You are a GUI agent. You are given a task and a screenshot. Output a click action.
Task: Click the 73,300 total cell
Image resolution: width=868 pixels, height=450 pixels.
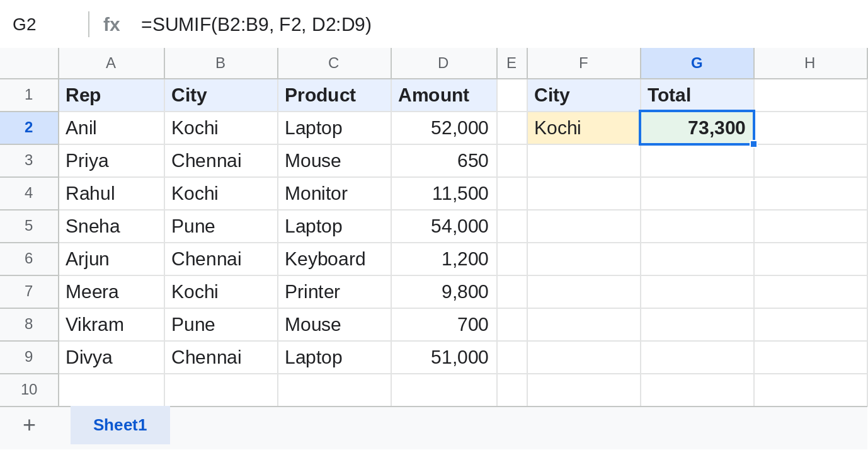coord(697,128)
